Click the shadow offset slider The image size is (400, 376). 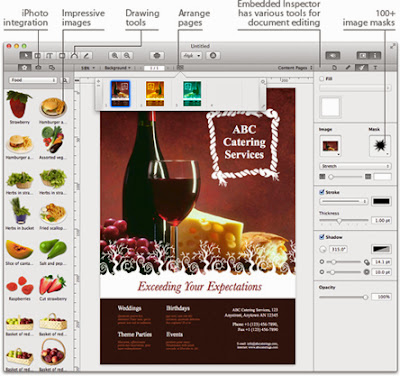click(344, 262)
